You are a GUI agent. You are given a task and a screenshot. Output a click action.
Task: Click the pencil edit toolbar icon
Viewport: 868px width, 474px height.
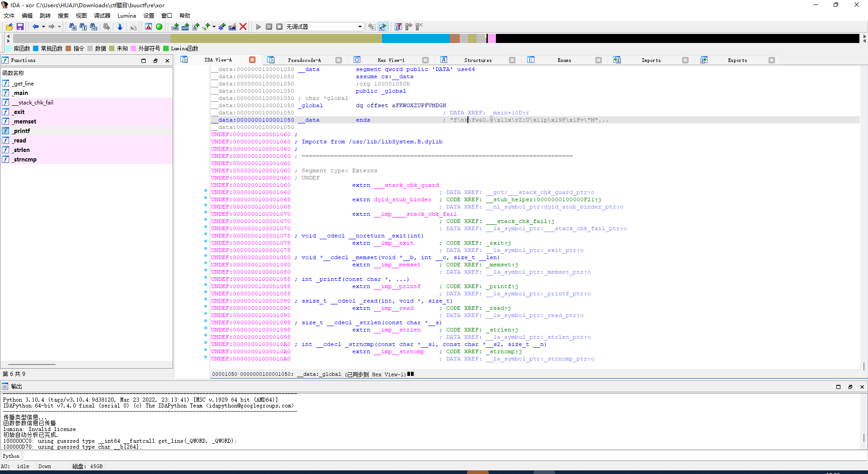[x=232, y=27]
